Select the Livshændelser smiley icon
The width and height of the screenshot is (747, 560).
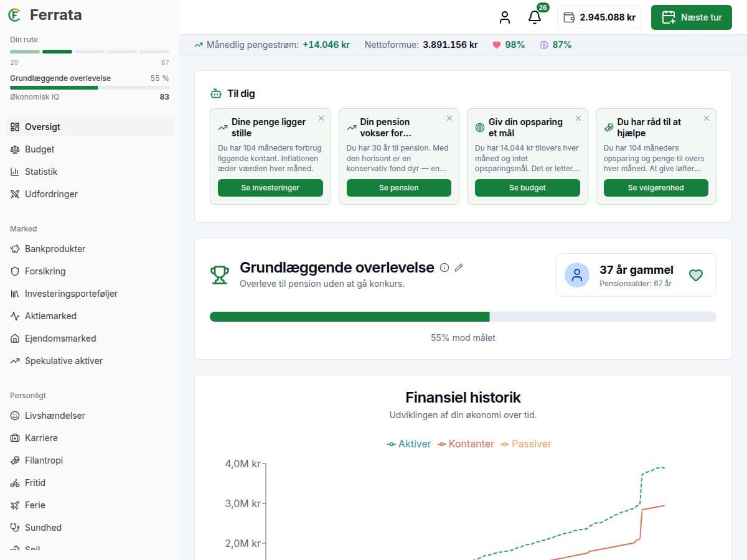15,416
